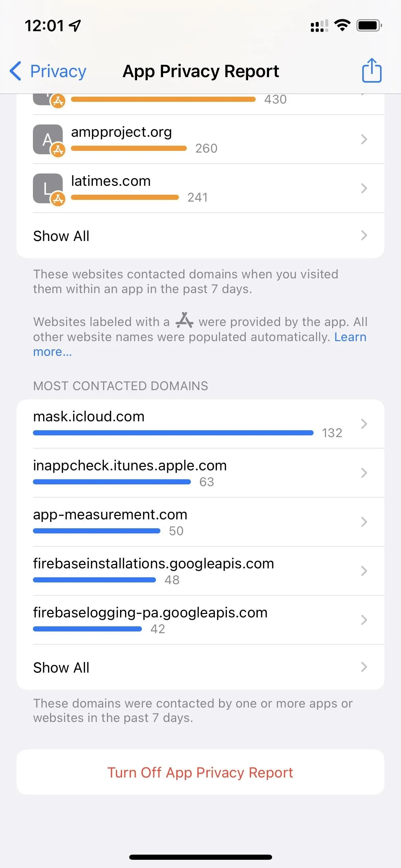Select firebaseinstallations.googleapis.com domain row
This screenshot has height=868, width=401.
point(200,571)
